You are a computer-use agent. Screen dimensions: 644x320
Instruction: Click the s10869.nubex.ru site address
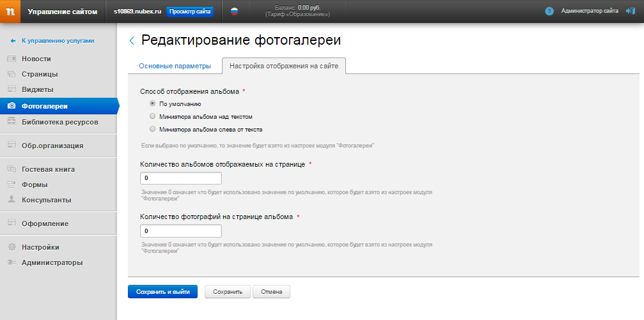tap(137, 11)
